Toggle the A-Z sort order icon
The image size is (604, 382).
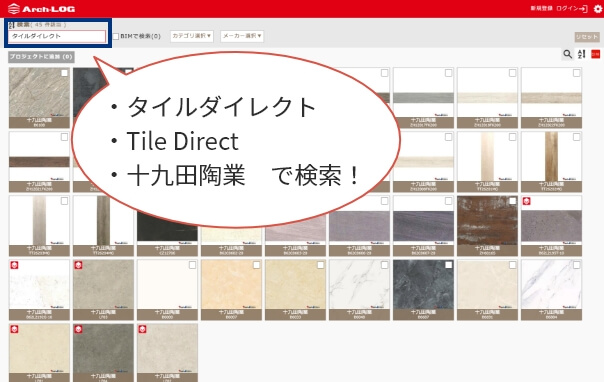point(582,54)
